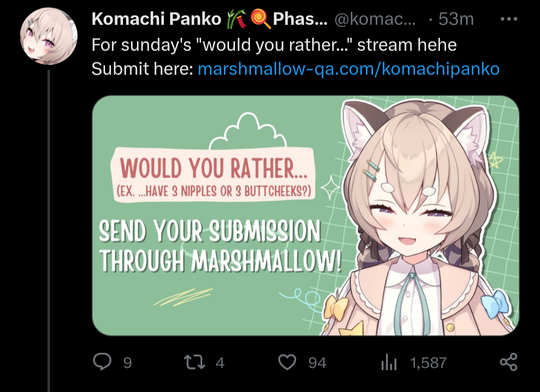Tap the share icon
This screenshot has width=540, height=392.
tap(508, 362)
